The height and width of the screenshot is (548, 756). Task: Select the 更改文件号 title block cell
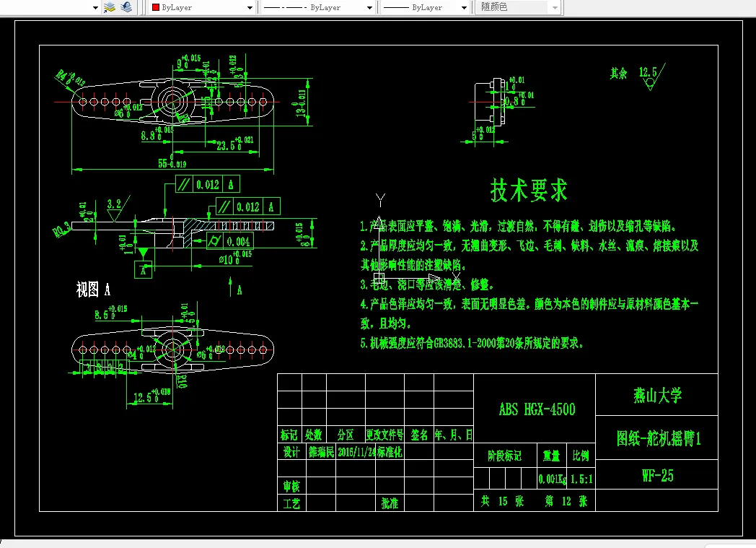point(384,435)
